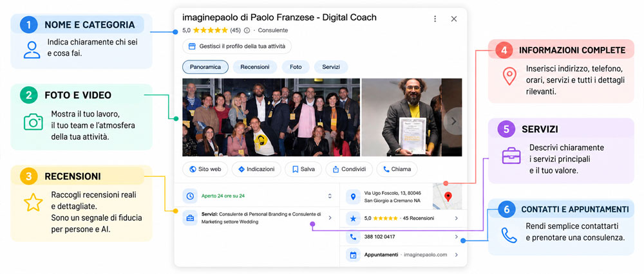This screenshot has width=644, height=274.
Task: Expand the 'Aperto 24 ore su 24' hours
Action: click(329, 196)
